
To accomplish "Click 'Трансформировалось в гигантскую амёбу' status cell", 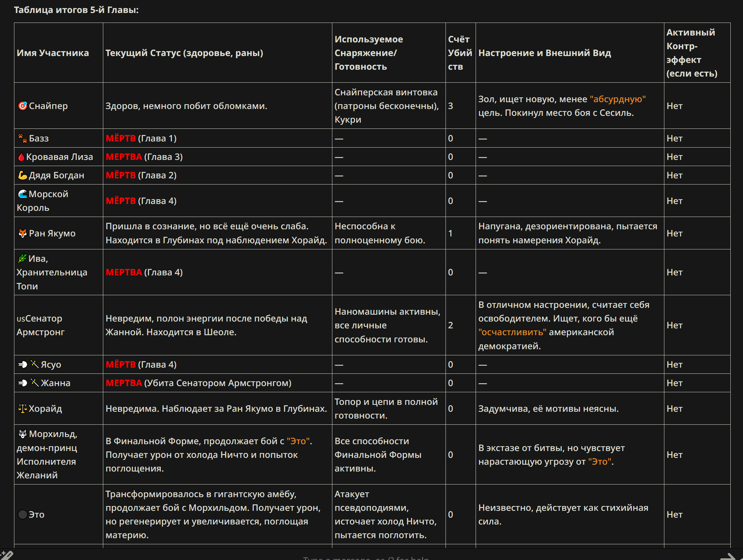I will point(217,515).
